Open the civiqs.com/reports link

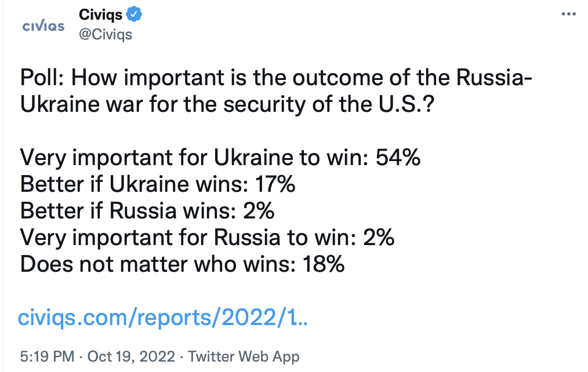[163, 317]
